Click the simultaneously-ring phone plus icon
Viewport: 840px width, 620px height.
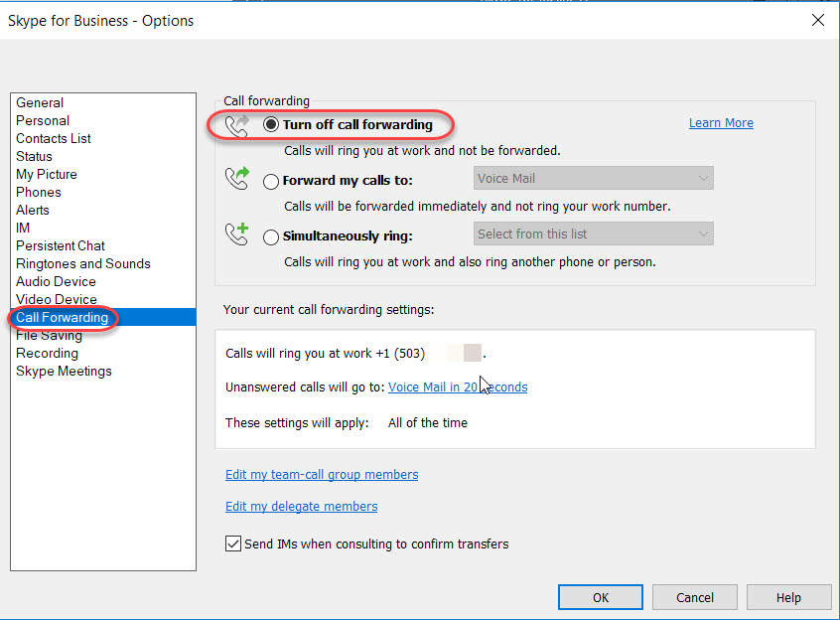click(238, 234)
